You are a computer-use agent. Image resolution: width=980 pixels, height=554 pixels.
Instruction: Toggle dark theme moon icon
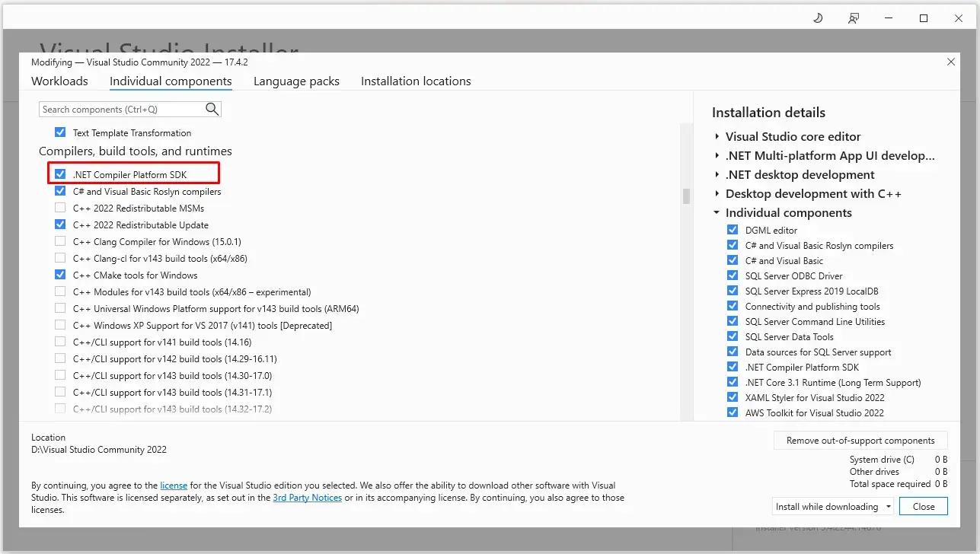coord(818,18)
